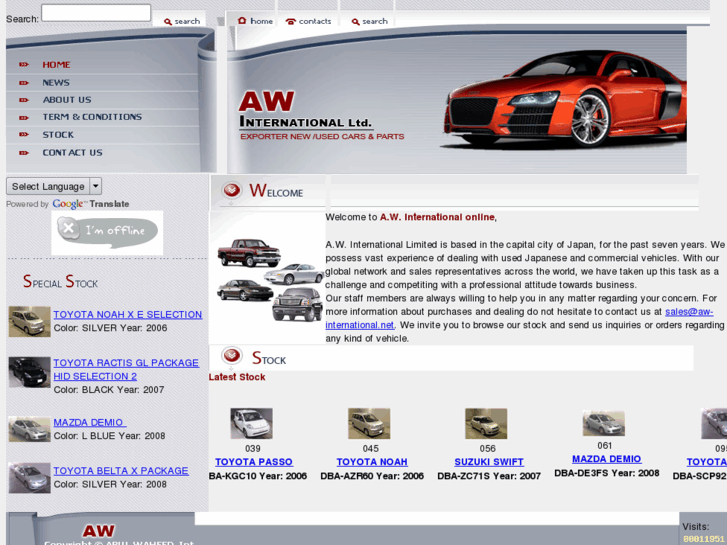The image size is (727, 545).
Task: Click the visits counter number
Action: 703,539
